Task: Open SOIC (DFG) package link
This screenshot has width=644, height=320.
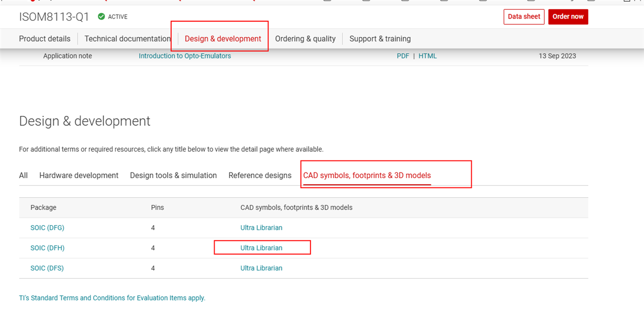Action: pyautogui.click(x=47, y=228)
